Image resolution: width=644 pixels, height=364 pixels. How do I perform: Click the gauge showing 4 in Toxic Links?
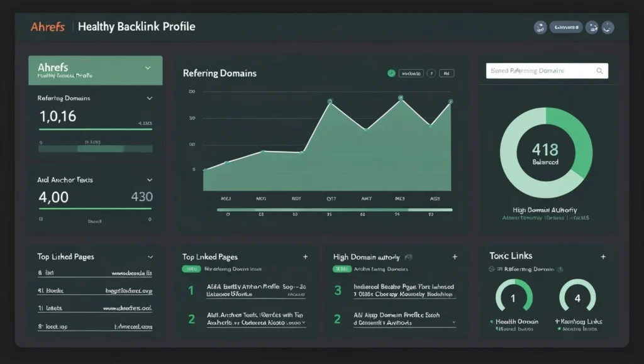click(577, 296)
